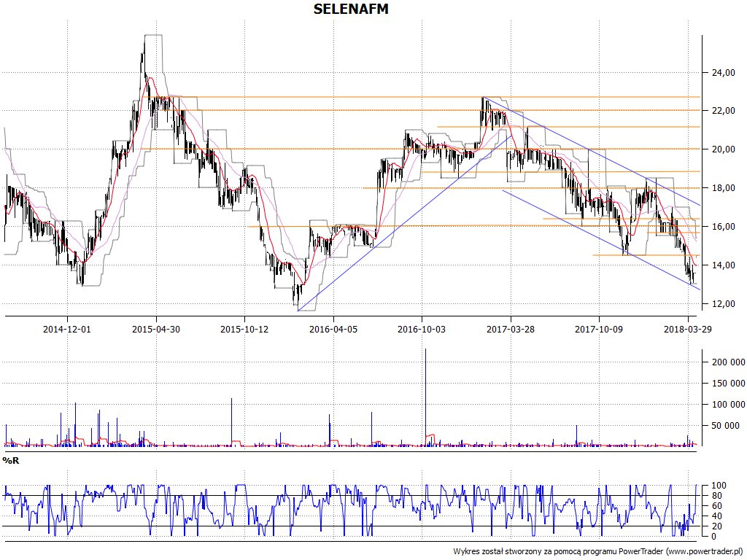747x560 pixels.
Task: Click the 2015-04-30 date label
Action: point(156,329)
